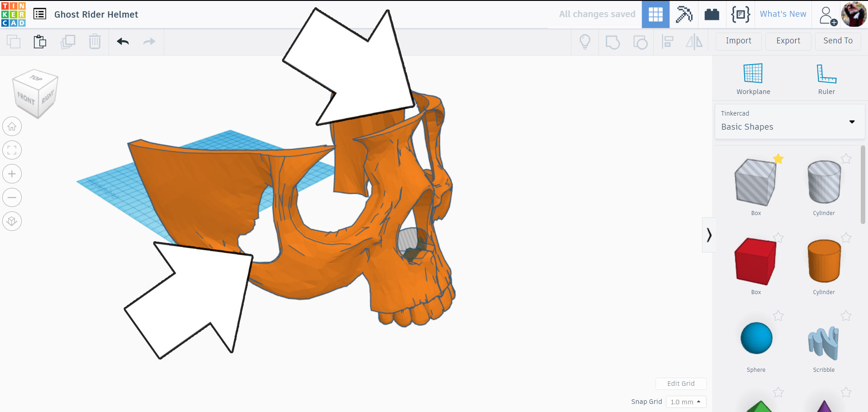Open the Basic Shapes category dropdown
This screenshot has height=412, width=868.
(790, 122)
